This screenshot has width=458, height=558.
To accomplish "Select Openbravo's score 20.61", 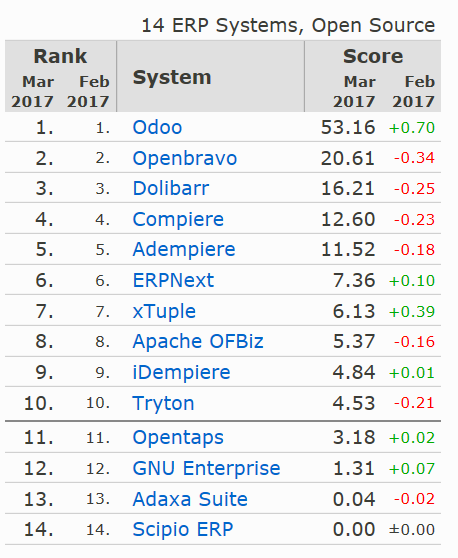I will [x=348, y=158].
